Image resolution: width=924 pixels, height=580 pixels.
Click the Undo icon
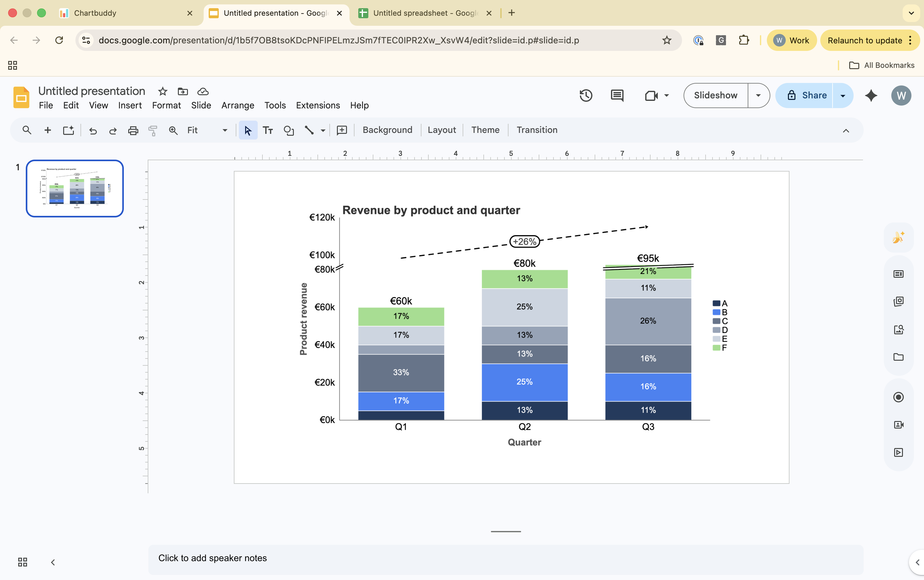[x=92, y=130]
